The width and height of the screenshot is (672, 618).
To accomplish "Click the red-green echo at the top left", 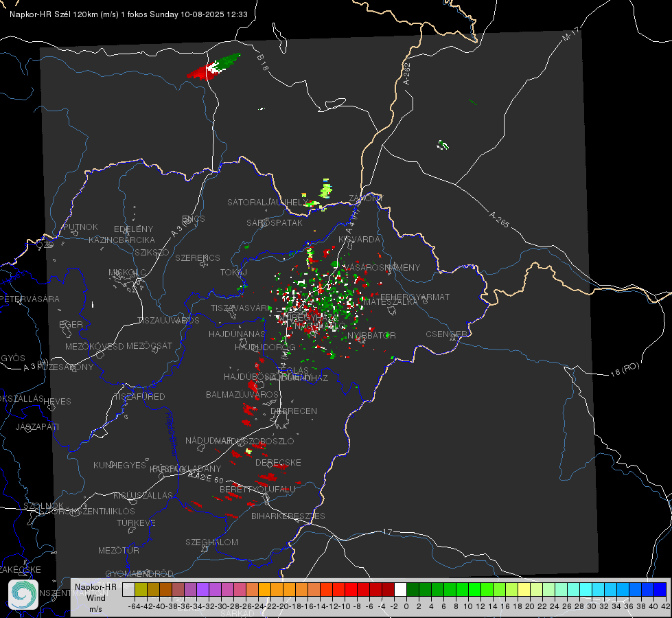I will tap(213, 67).
